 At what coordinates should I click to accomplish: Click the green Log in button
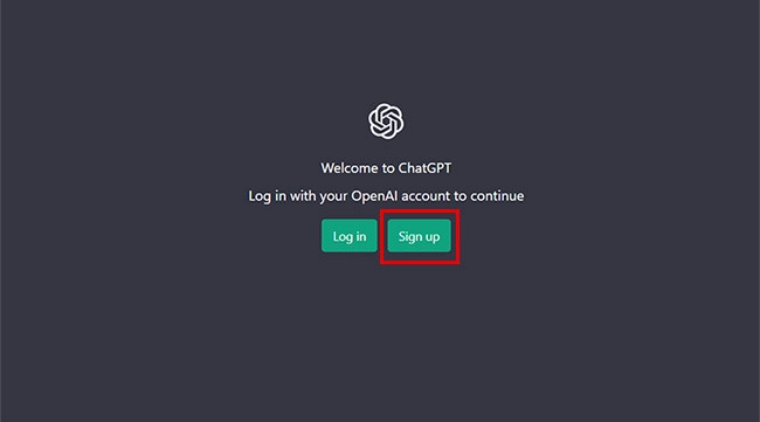pos(349,236)
